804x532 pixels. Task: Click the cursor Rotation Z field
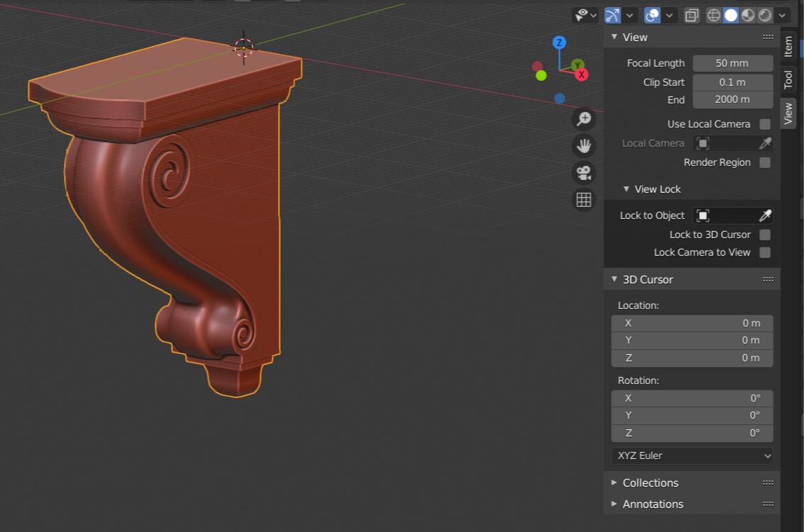(692, 433)
